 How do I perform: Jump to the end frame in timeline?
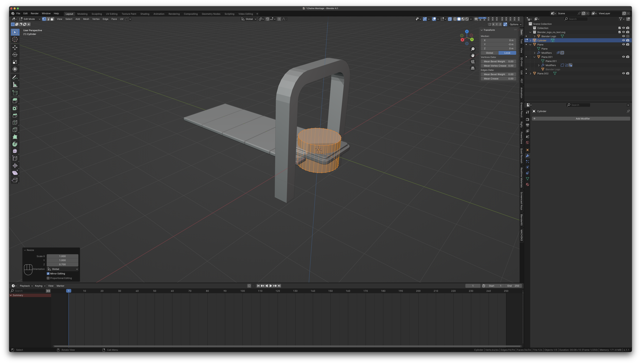[x=279, y=286]
